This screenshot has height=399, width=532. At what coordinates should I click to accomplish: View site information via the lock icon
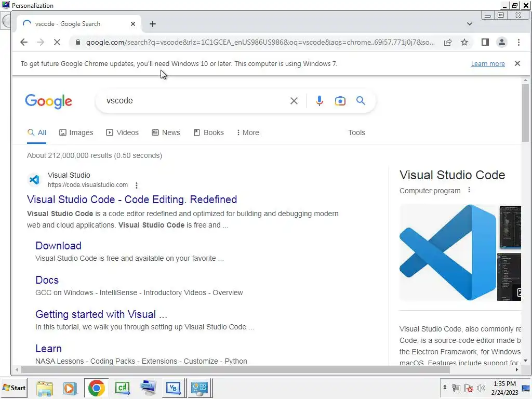pyautogui.click(x=78, y=42)
